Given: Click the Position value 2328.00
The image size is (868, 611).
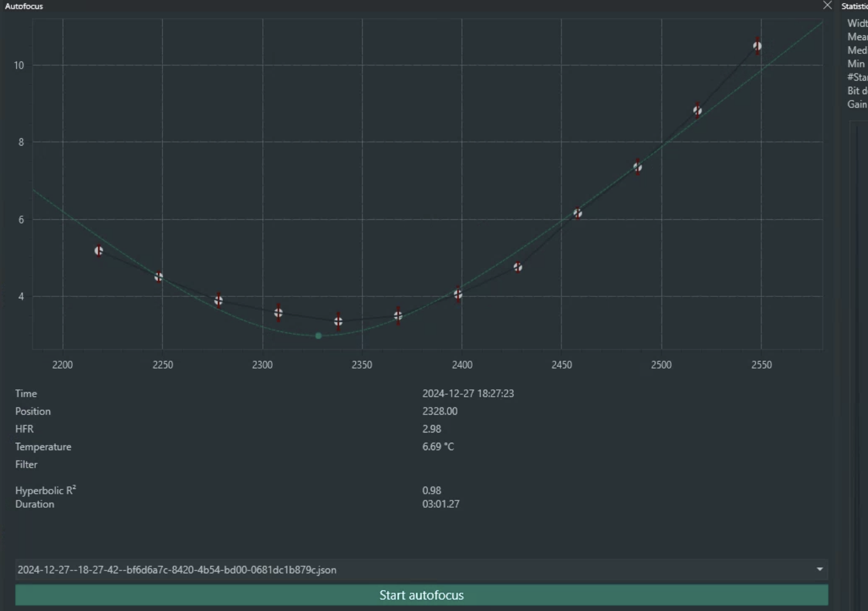Looking at the screenshot, I should point(440,411).
